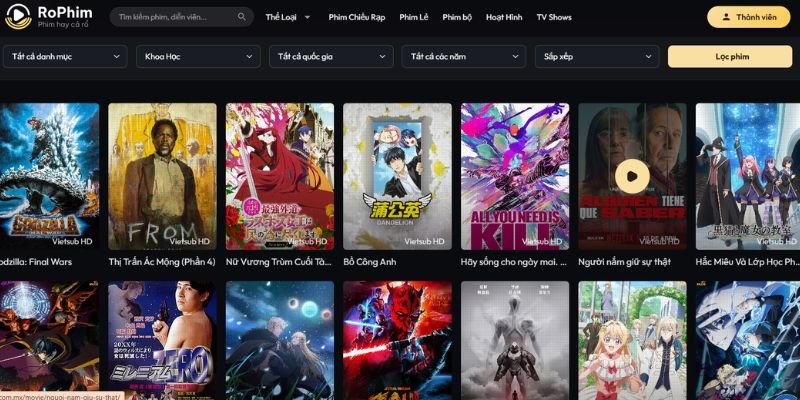Image resolution: width=800 pixels, height=400 pixels.
Task: Open the Dandelion poster thumbnail
Action: 397,177
